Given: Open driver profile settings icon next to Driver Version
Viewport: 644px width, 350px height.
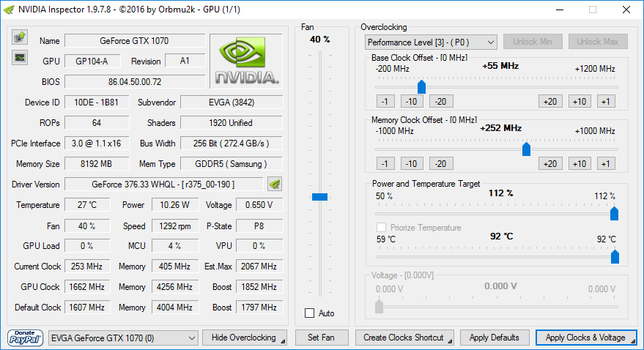Looking at the screenshot, I should pos(275,185).
